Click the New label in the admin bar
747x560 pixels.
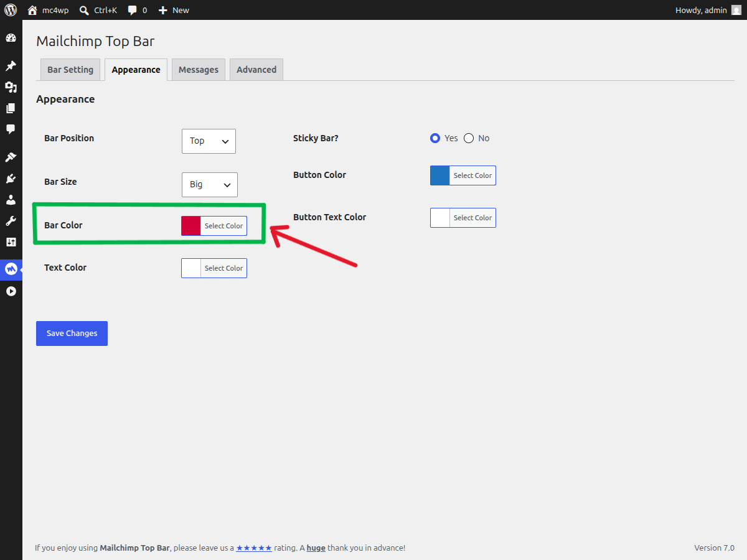pos(181,10)
